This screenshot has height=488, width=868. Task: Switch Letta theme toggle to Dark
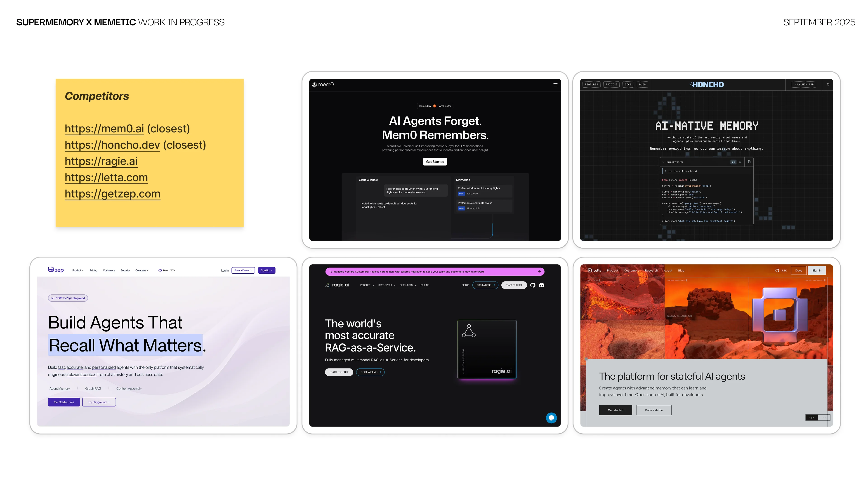(x=824, y=418)
